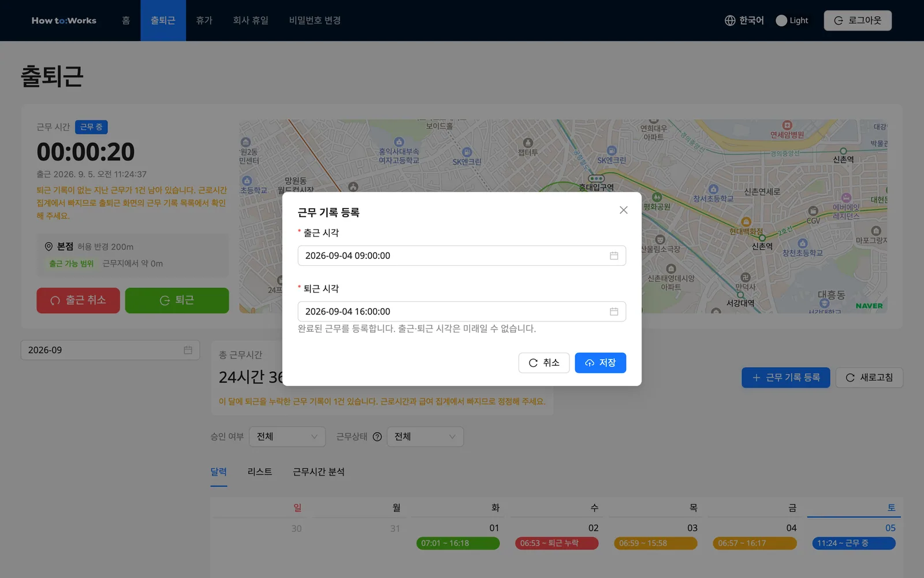Viewport: 924px width, 578px height.
Task: Edit the 퇴근 시각 datetime field
Action: tap(461, 312)
